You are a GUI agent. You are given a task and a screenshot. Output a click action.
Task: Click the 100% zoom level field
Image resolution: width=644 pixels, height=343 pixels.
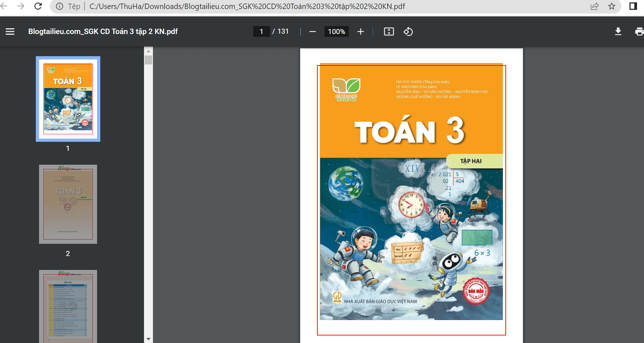[337, 32]
